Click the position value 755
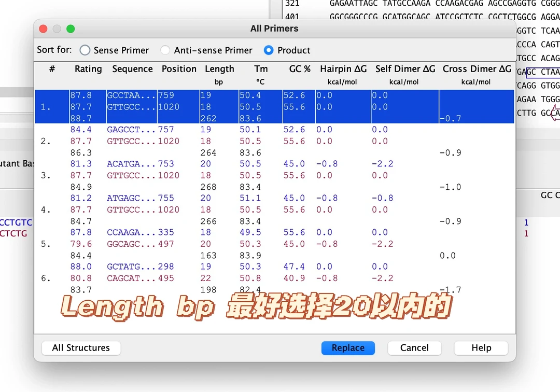Viewport: 560px width, 392px height. [x=166, y=198]
